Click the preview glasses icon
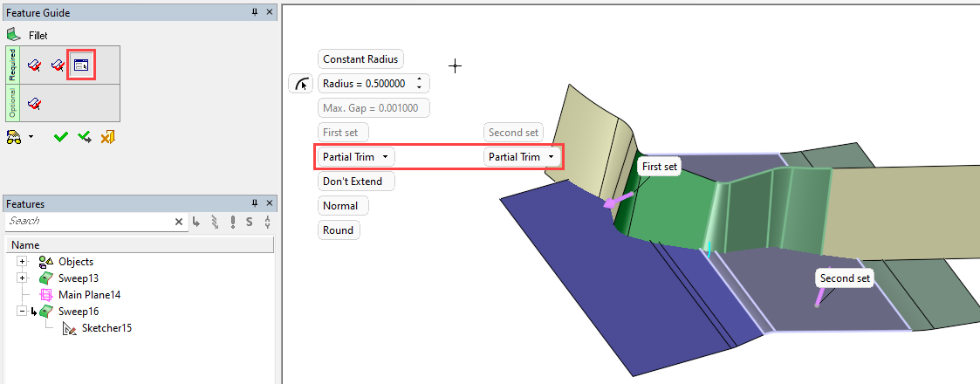 (x=15, y=137)
